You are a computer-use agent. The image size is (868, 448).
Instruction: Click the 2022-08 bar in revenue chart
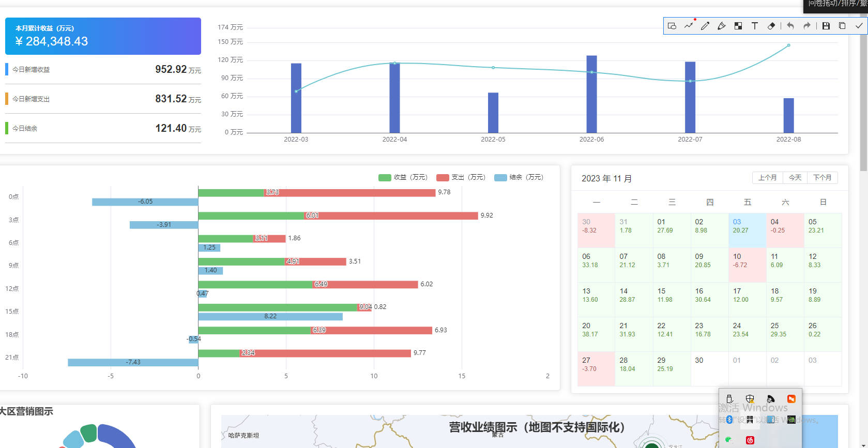(788, 116)
